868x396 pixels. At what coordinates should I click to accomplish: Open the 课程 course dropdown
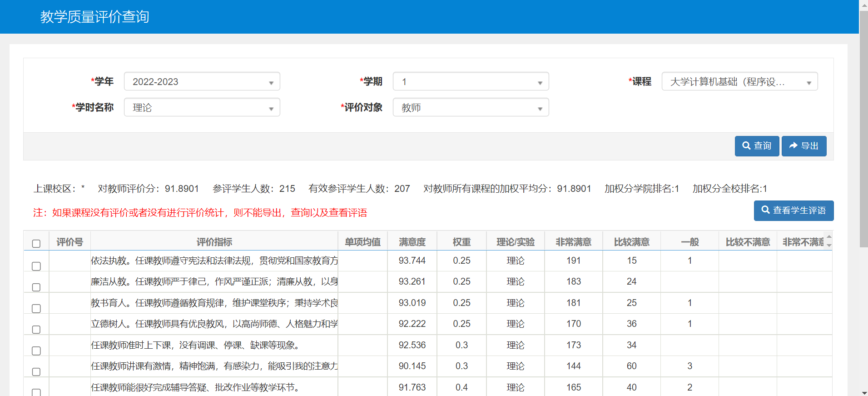click(x=740, y=81)
